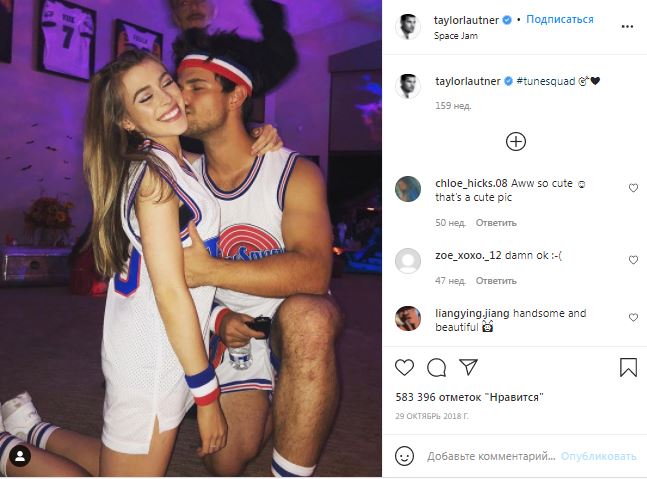Screen dimensions: 647x479
Task: Focus the add comment input field
Action: point(490,456)
